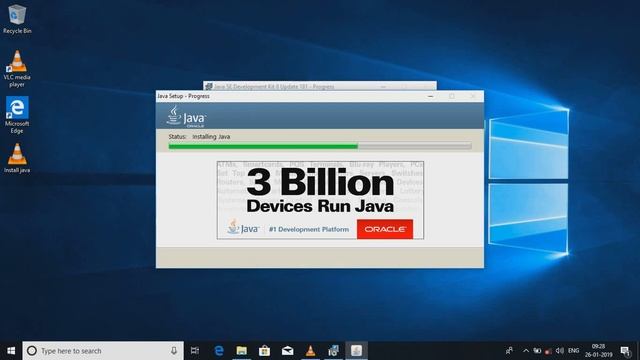Click the network status tray icon
Viewport: 640px width, 360px height.
(x=537, y=351)
